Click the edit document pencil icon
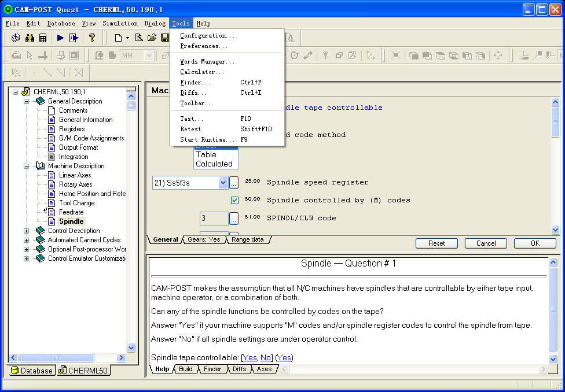 139,38
